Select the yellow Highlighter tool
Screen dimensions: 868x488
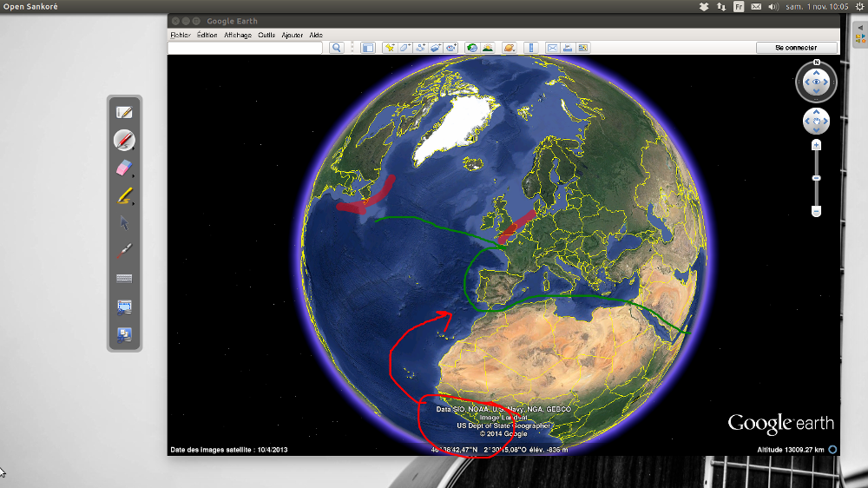[124, 195]
